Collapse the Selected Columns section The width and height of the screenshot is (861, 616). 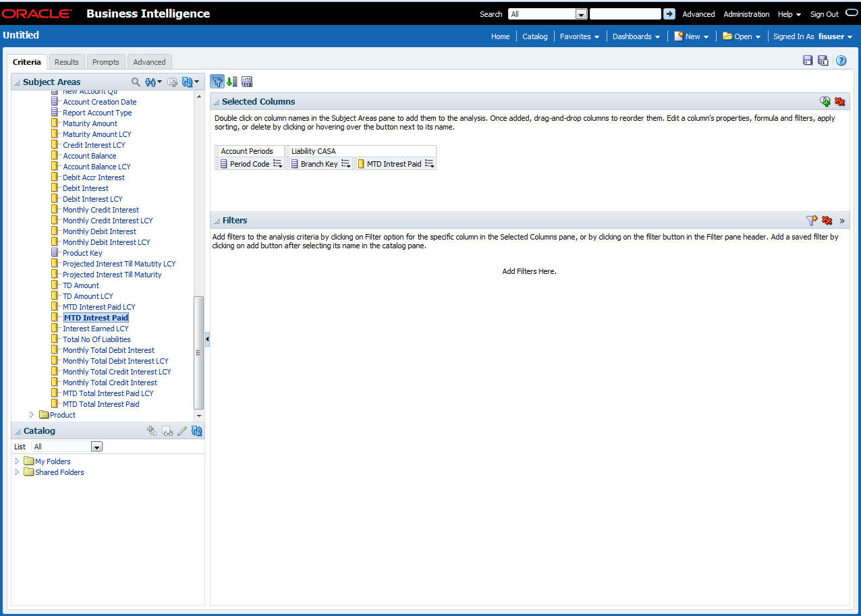point(217,102)
